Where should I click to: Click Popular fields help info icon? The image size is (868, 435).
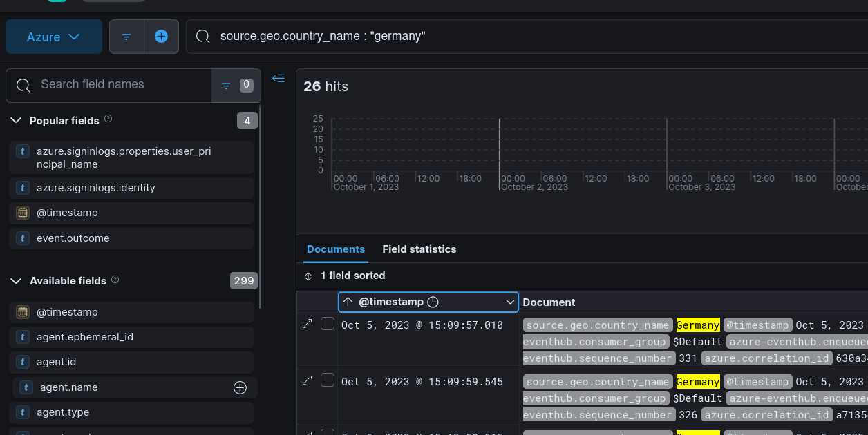tap(108, 119)
